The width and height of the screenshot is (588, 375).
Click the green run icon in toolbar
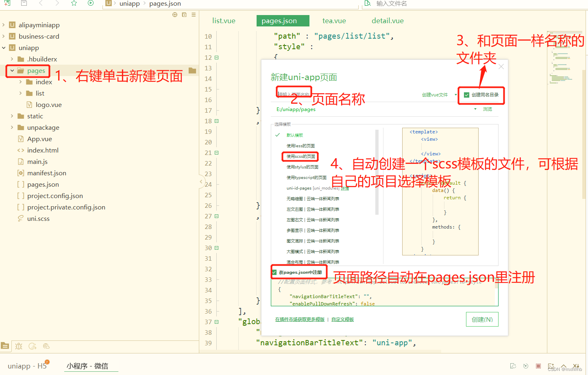(91, 3)
